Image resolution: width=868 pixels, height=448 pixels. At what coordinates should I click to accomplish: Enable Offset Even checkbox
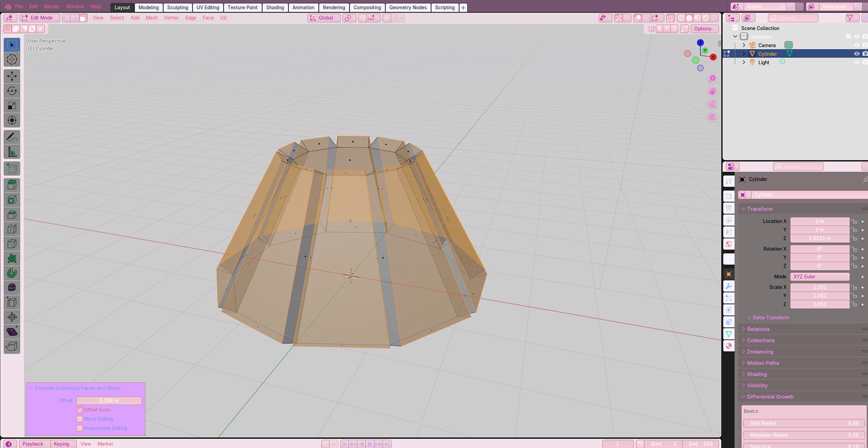coord(80,410)
